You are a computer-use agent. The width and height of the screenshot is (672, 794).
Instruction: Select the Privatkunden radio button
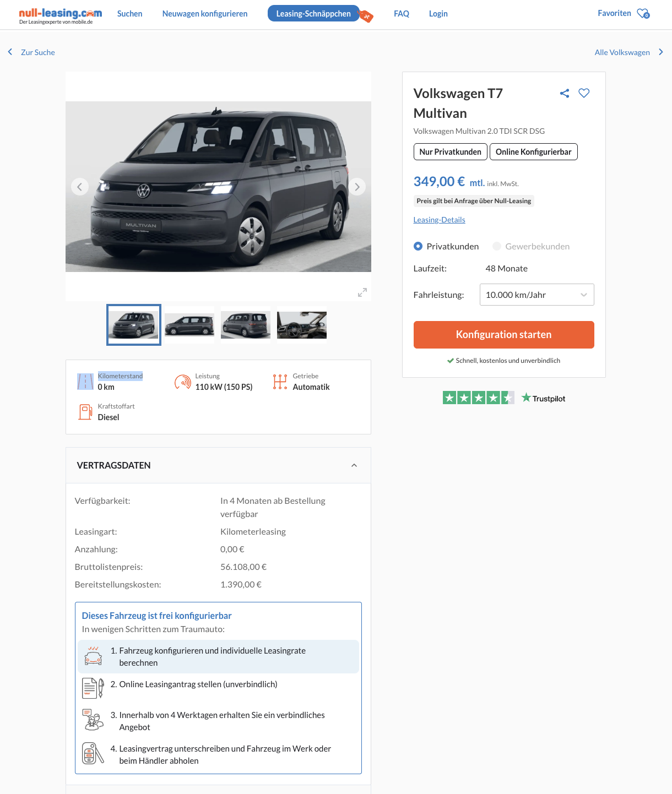418,246
